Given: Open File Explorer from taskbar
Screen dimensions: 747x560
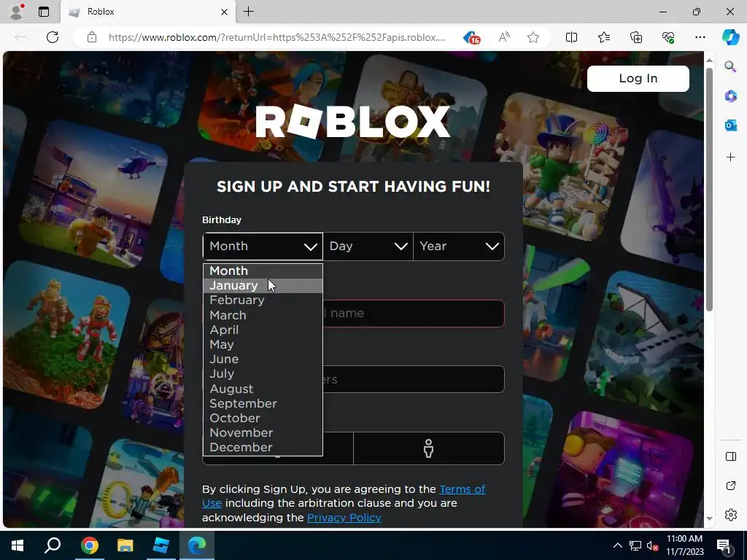Looking at the screenshot, I should 125,545.
